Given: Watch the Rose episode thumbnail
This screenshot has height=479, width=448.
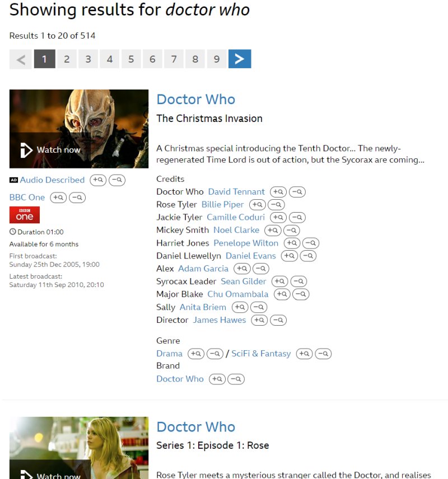Looking at the screenshot, I should [79, 448].
